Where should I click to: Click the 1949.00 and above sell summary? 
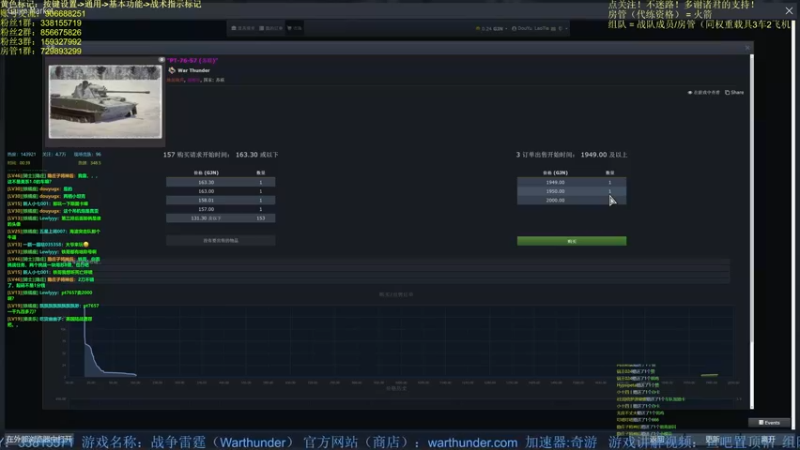click(x=571, y=155)
